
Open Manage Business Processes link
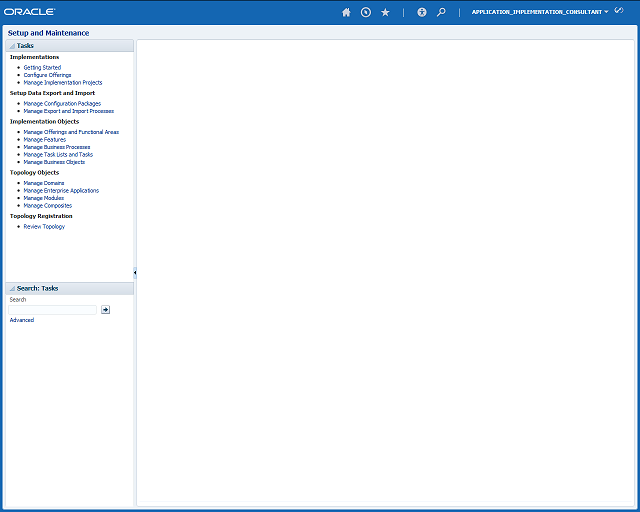(x=57, y=147)
